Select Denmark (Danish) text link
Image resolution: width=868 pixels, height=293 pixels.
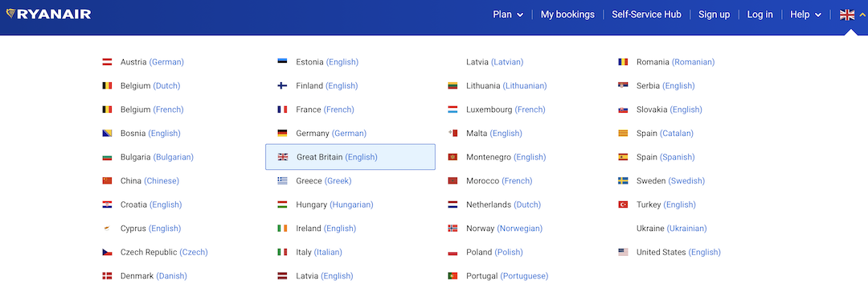click(x=154, y=276)
